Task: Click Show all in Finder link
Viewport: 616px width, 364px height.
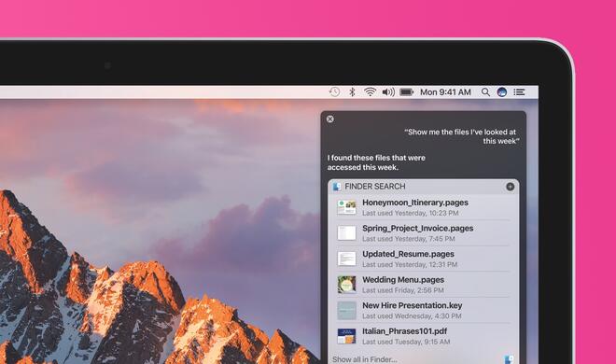Action: pos(365,359)
